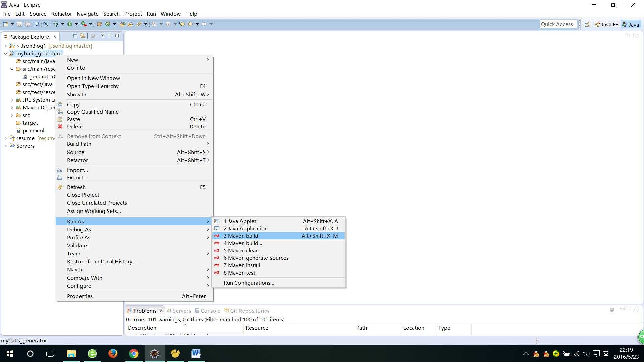The image size is (644, 362).
Task: Switch to the Java EE perspective
Action: 606,24
